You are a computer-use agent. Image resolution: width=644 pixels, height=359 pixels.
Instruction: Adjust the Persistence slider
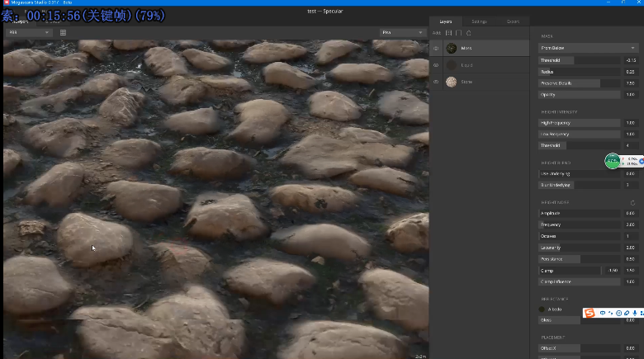580,259
